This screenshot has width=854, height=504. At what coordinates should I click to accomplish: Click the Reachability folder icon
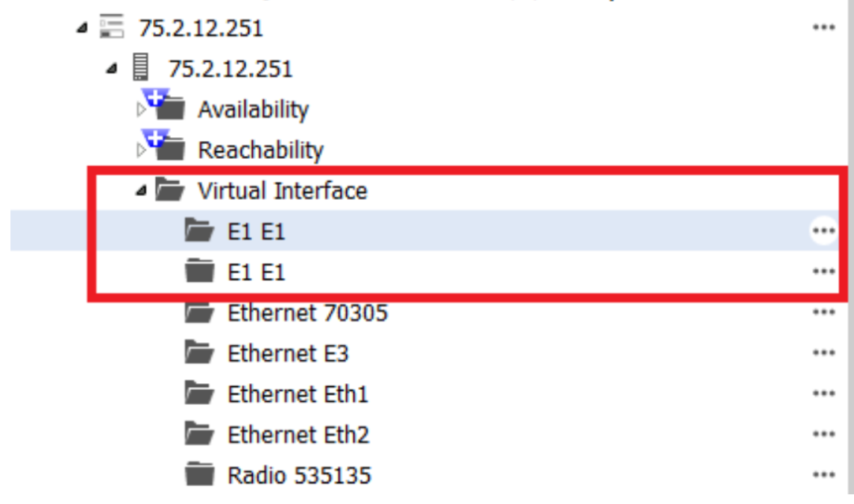point(171,150)
